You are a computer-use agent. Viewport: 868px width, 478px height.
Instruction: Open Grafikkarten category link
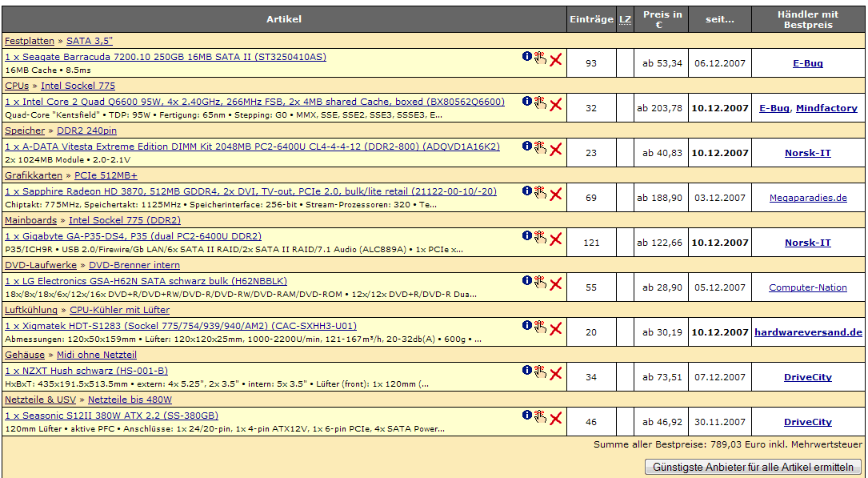click(34, 175)
